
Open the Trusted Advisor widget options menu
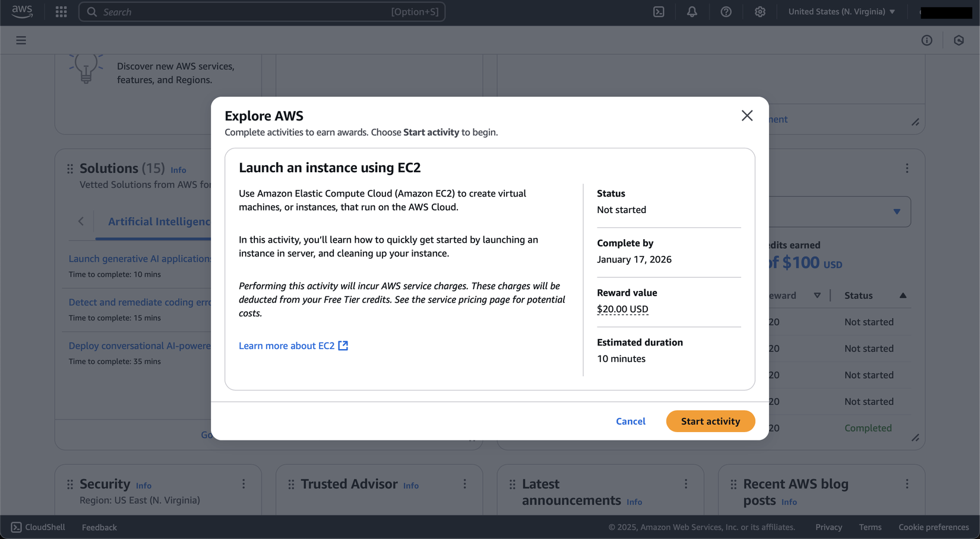tap(465, 484)
